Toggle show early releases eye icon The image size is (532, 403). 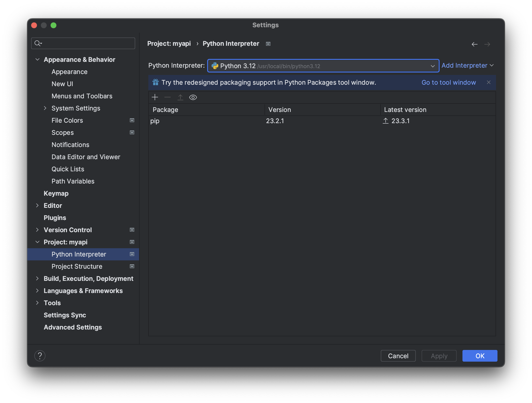coord(193,97)
